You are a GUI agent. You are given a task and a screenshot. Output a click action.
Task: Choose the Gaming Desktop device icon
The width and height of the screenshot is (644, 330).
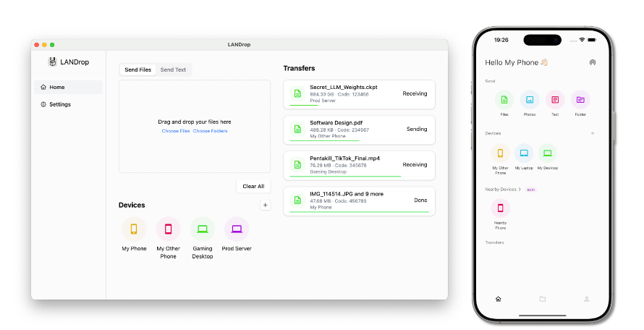[x=203, y=229]
